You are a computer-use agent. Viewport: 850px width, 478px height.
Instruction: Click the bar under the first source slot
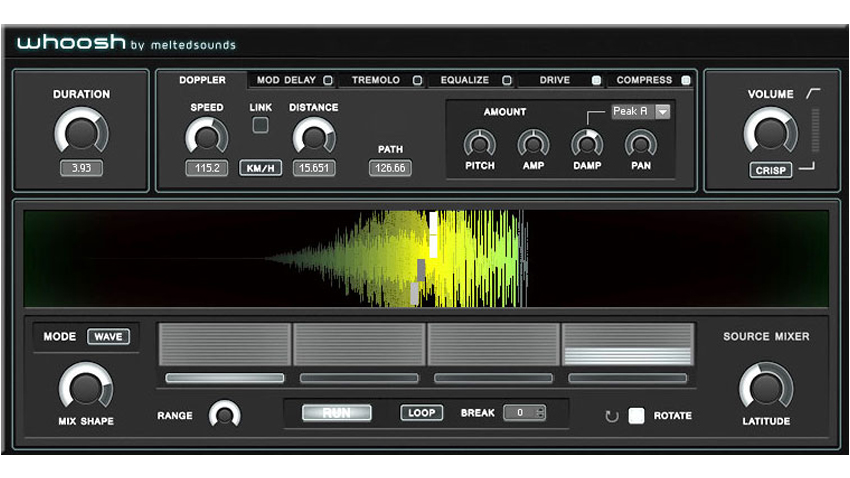coord(225,378)
